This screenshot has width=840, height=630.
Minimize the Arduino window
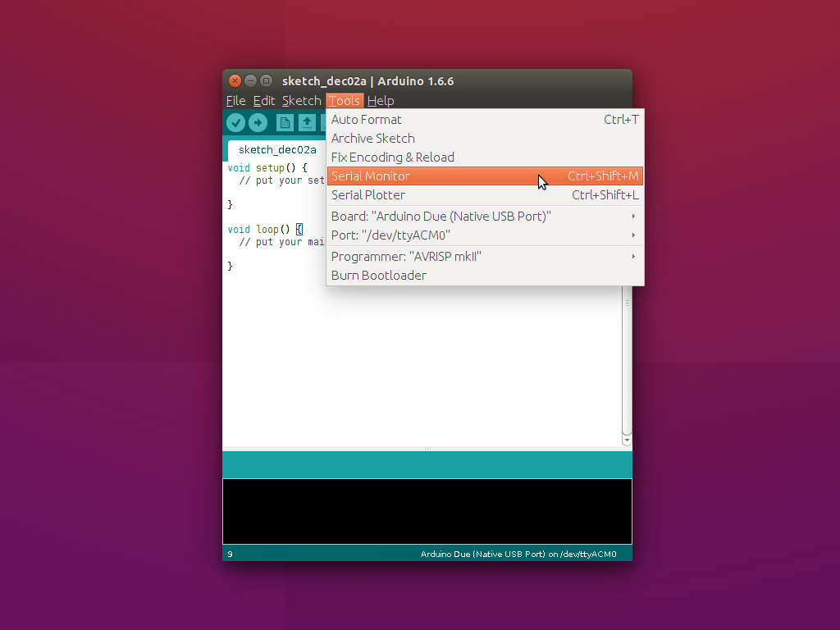250,81
